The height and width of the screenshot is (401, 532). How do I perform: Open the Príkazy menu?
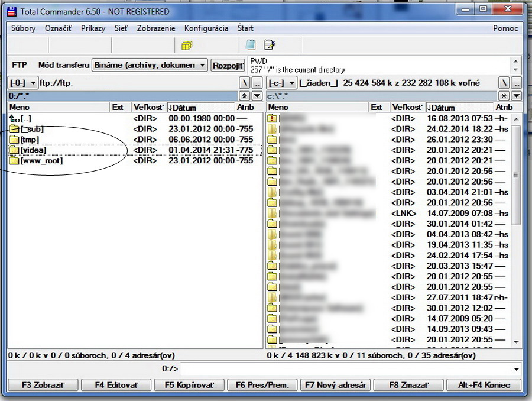(93, 28)
